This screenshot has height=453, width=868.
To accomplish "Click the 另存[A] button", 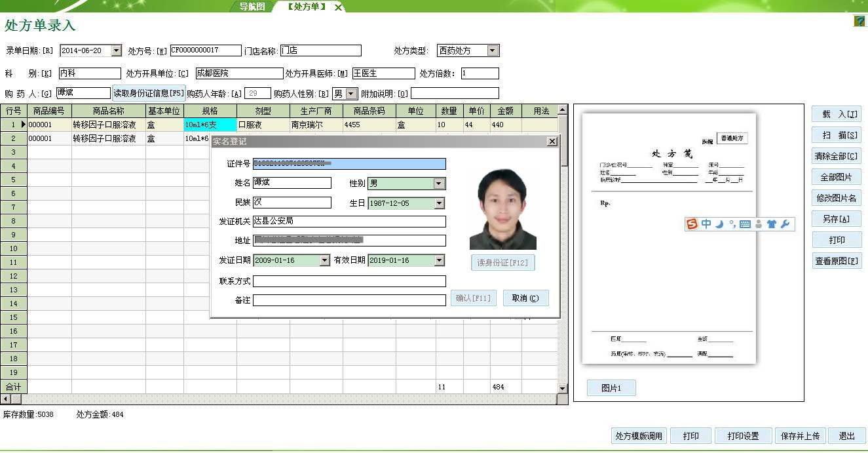I will tap(837, 219).
